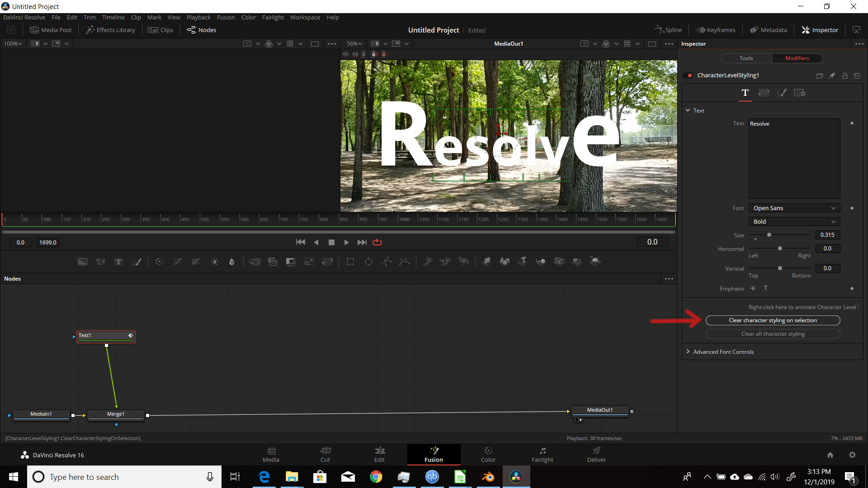Image resolution: width=868 pixels, height=488 pixels.
Task: Switch to the Color page
Action: 488,455
